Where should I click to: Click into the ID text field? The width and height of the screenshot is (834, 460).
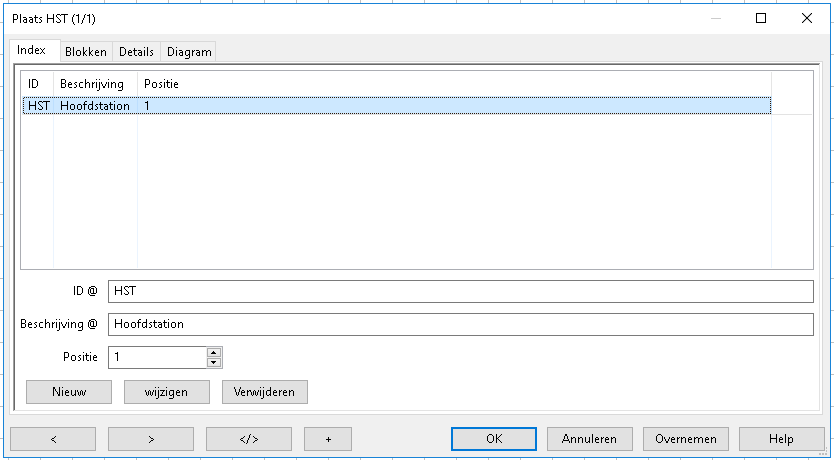pos(460,291)
